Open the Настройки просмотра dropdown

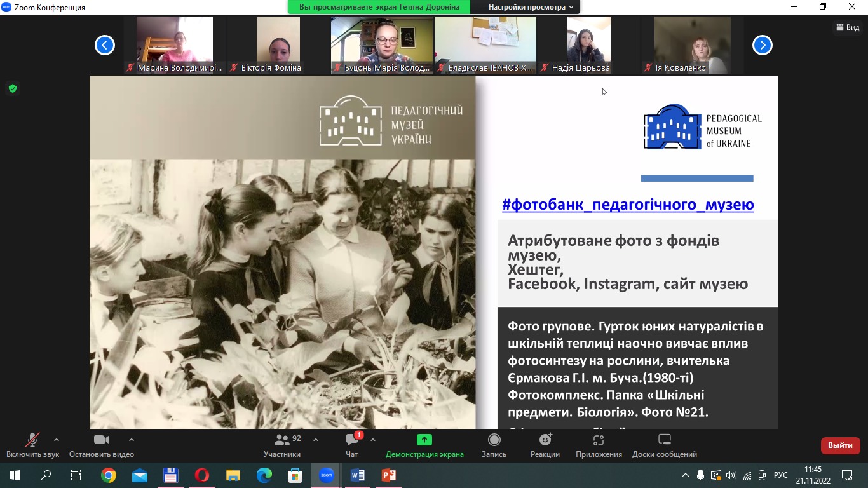tap(530, 7)
